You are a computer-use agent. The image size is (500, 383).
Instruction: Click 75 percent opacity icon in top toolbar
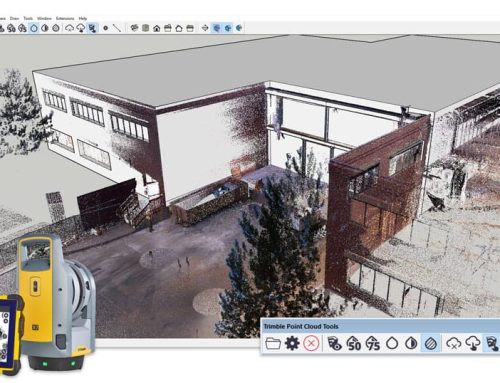coord(22,28)
